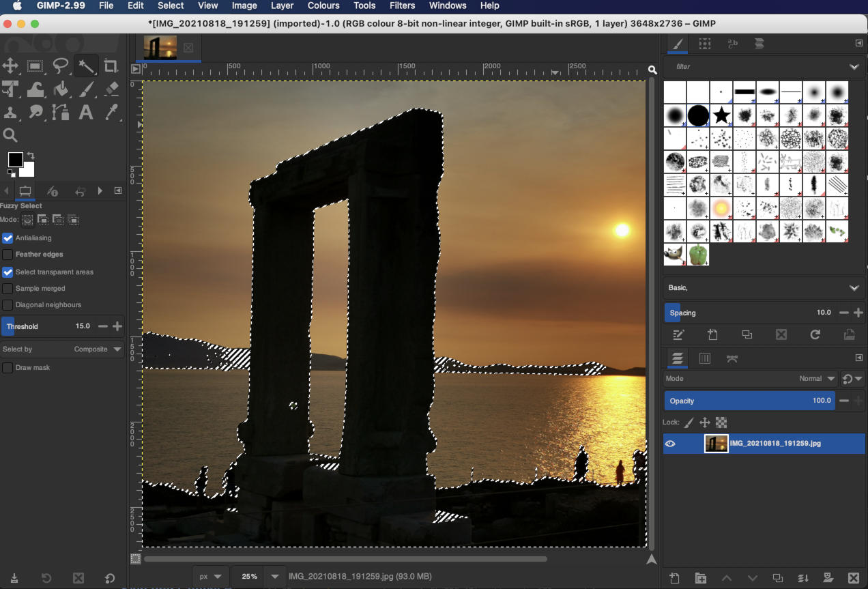
Task: Delete this brush
Action: [x=781, y=334]
